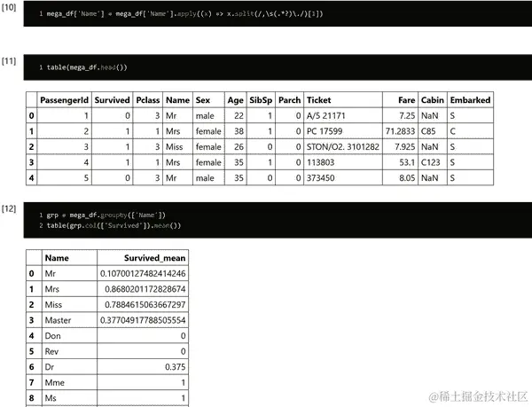
Task: Select survival mean 0.10700127482414246
Action: 143,273
